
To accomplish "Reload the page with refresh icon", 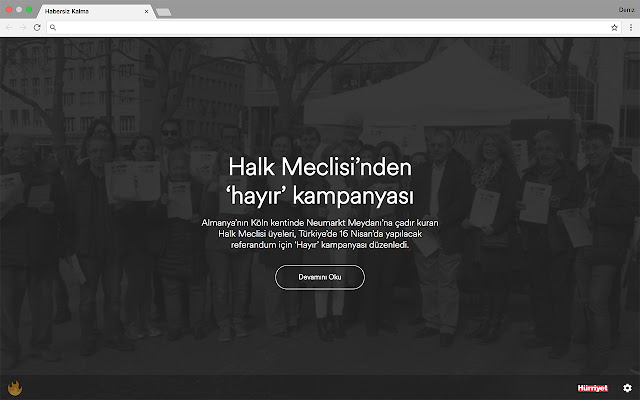I will click(37, 27).
